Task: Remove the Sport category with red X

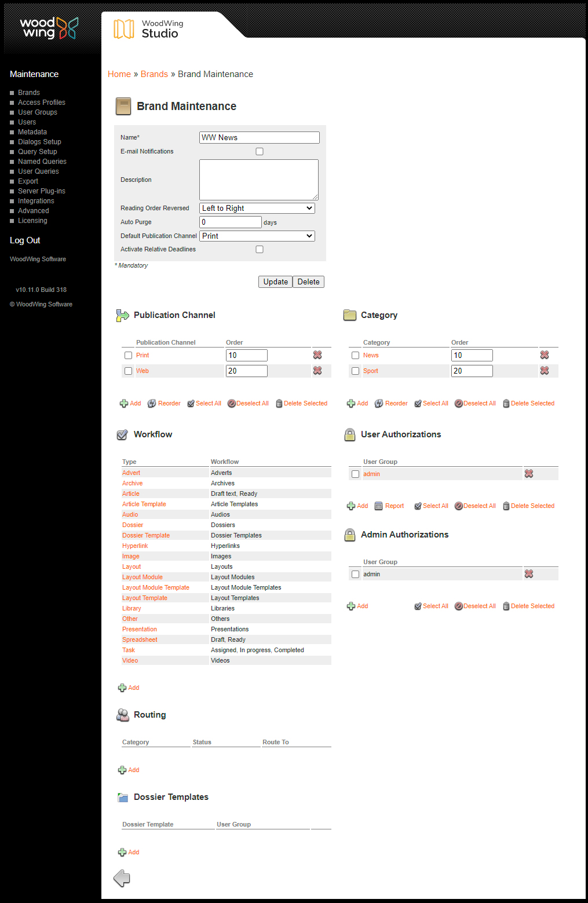Action: [545, 371]
